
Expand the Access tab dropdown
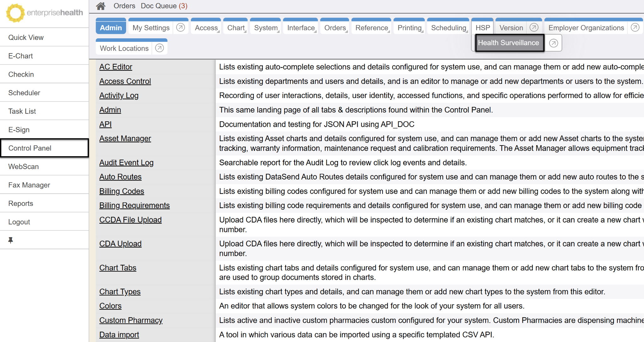coord(206,28)
